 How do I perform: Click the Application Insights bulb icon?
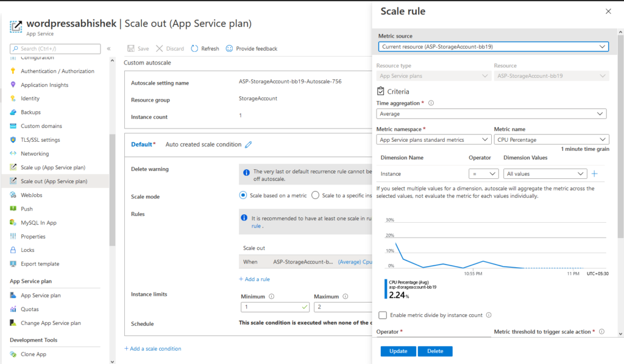pos(13,85)
